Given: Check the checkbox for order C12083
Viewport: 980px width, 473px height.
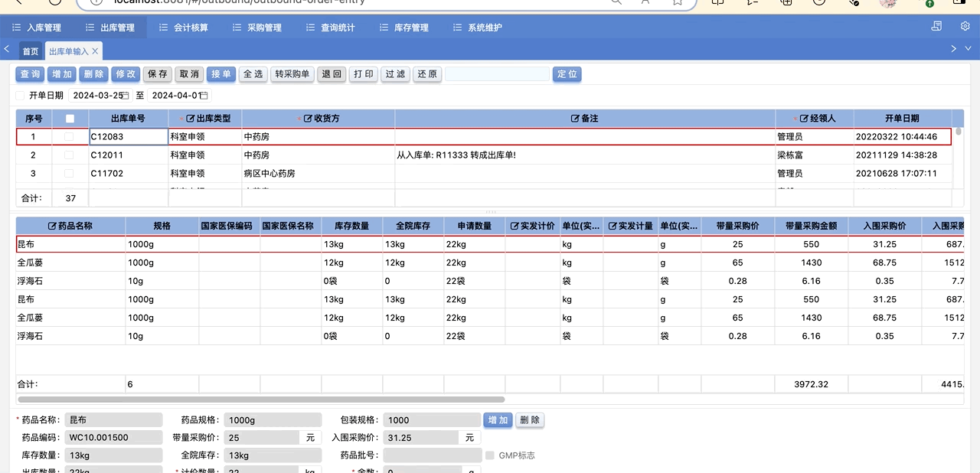Looking at the screenshot, I should (70, 136).
